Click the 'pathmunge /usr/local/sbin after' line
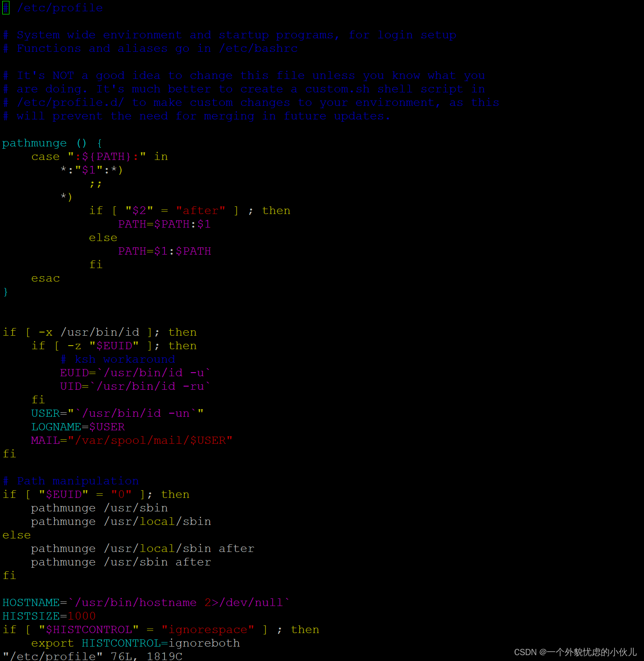The width and height of the screenshot is (644, 661). tap(143, 549)
